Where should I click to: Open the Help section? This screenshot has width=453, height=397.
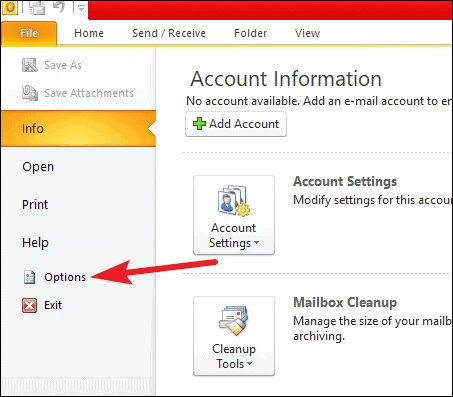coord(35,242)
